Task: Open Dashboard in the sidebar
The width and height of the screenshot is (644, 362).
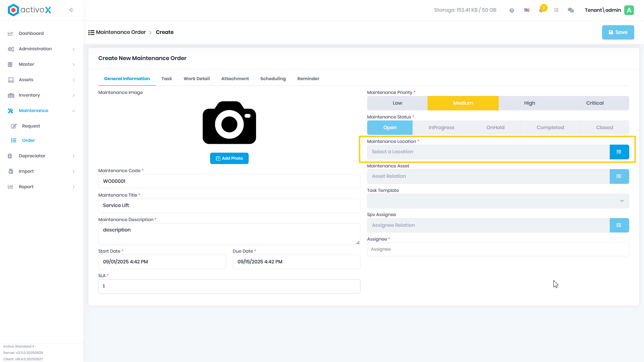Action: (31, 34)
